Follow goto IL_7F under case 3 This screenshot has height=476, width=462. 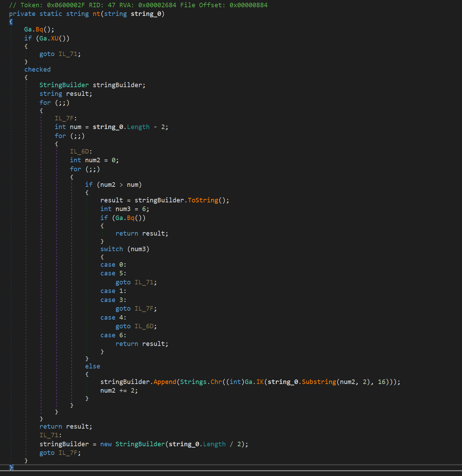click(144, 309)
